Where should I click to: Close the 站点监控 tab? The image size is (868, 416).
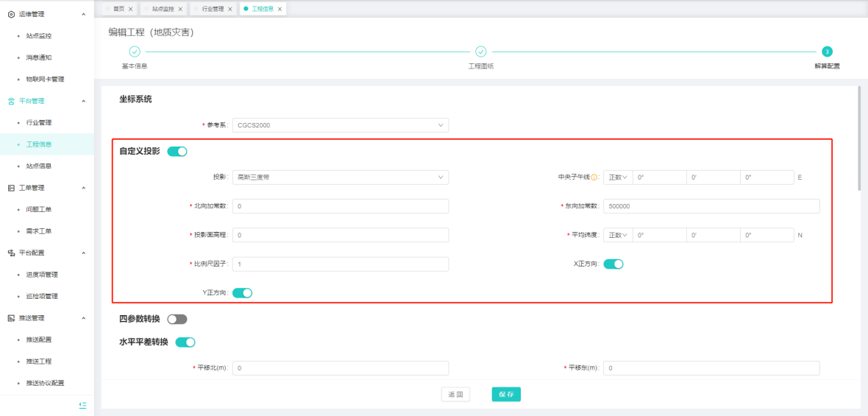pos(180,9)
